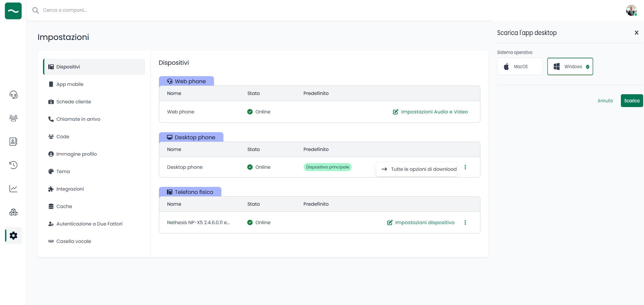
Task: Open the statistics chart sidebar icon
Action: point(13,189)
